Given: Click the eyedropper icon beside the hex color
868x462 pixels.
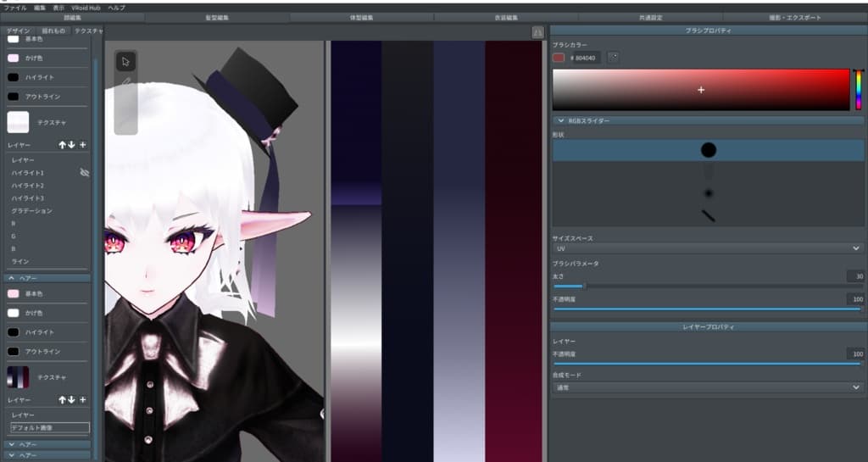Looking at the screenshot, I should coord(614,58).
